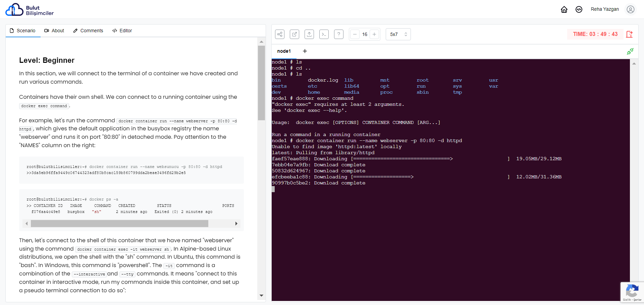Image resolution: width=644 pixels, height=305 pixels.
Task: Click the upload icon in terminal toolbar
Action: click(309, 34)
